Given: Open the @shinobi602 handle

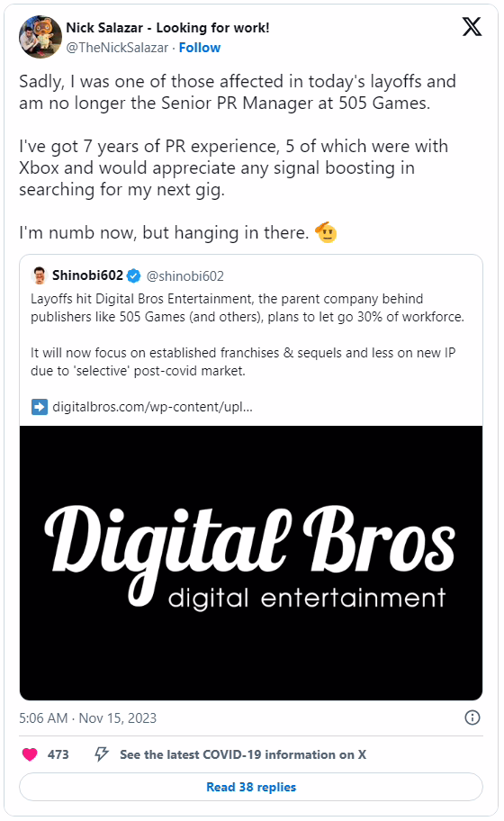Looking at the screenshot, I should [184, 276].
